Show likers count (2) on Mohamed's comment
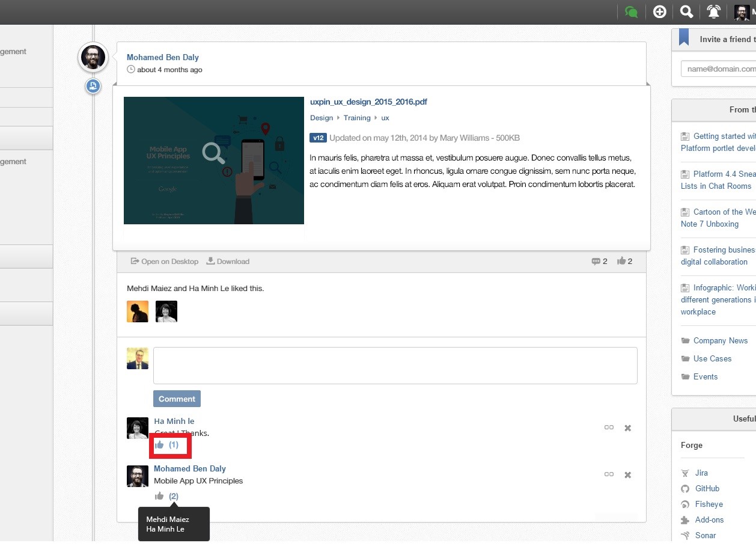Image resolution: width=756 pixels, height=549 pixels. [x=174, y=496]
